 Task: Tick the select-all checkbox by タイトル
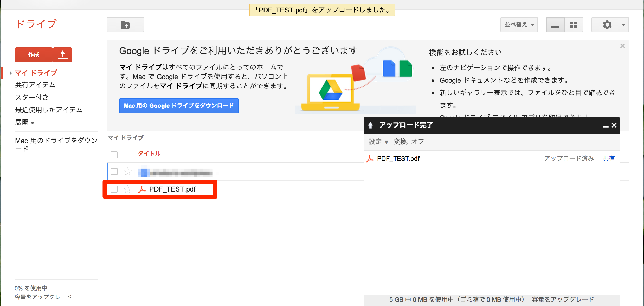tap(114, 155)
